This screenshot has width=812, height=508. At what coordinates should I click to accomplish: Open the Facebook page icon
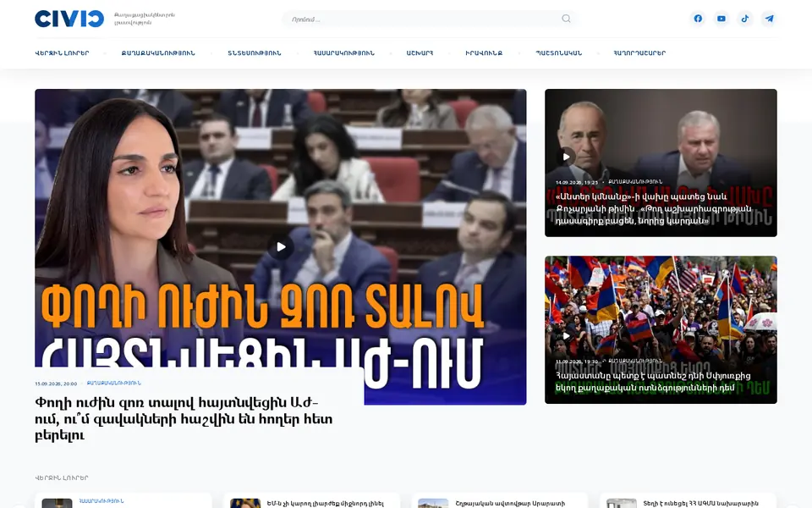click(698, 19)
